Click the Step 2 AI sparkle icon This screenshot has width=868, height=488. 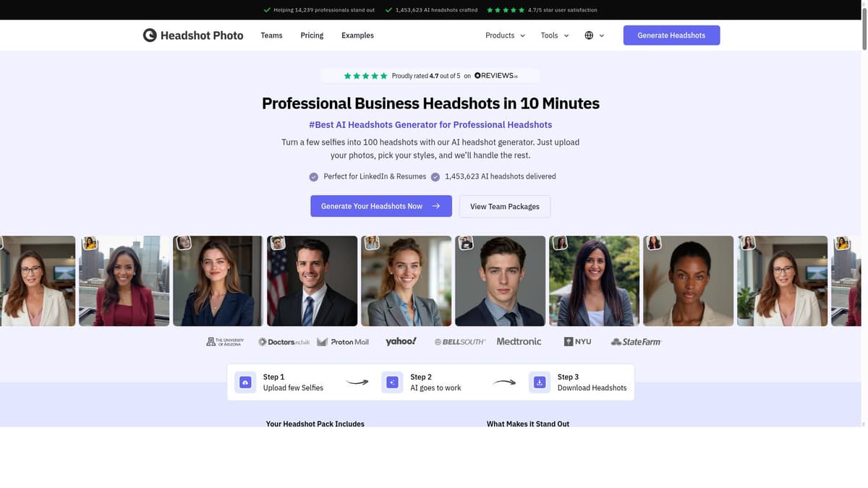click(392, 382)
